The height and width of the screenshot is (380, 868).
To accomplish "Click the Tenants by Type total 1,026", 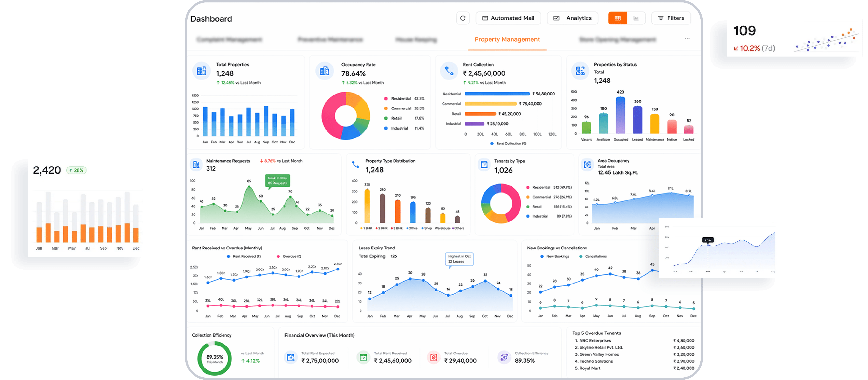I will coord(503,170).
